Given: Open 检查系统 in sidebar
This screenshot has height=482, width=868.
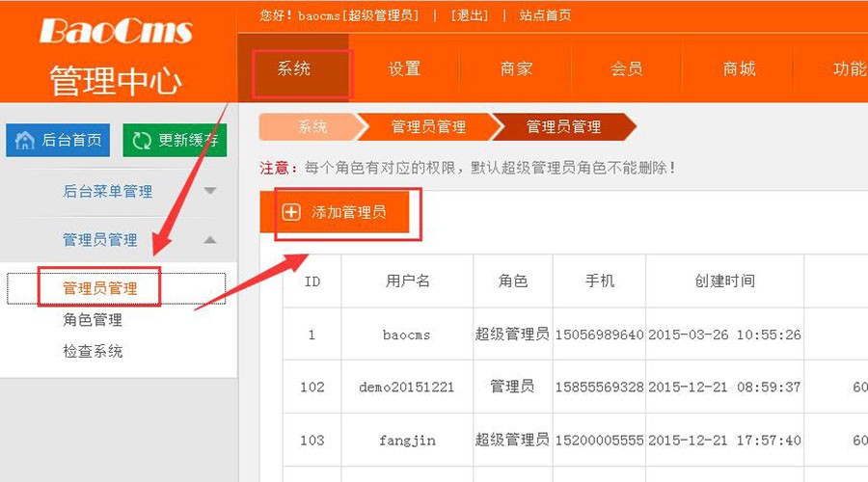Looking at the screenshot, I should [x=93, y=352].
